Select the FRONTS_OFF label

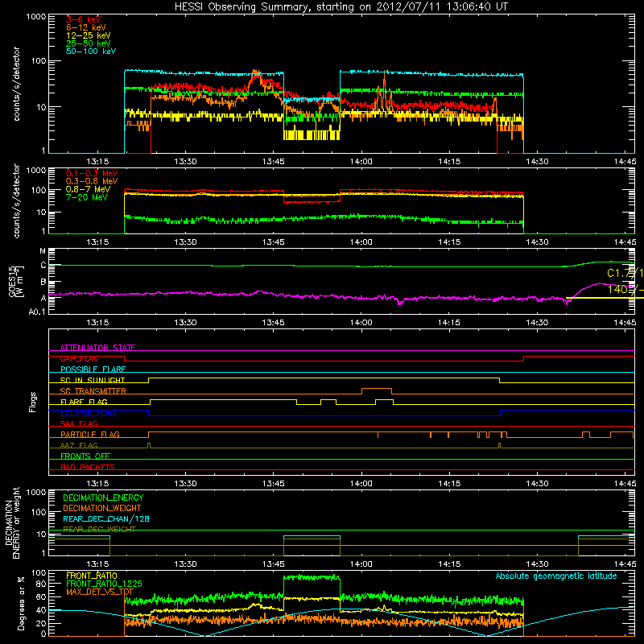coord(85,456)
